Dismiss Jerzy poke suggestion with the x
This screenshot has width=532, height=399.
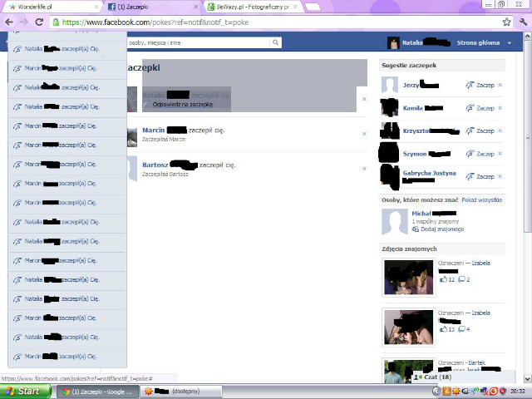point(500,85)
